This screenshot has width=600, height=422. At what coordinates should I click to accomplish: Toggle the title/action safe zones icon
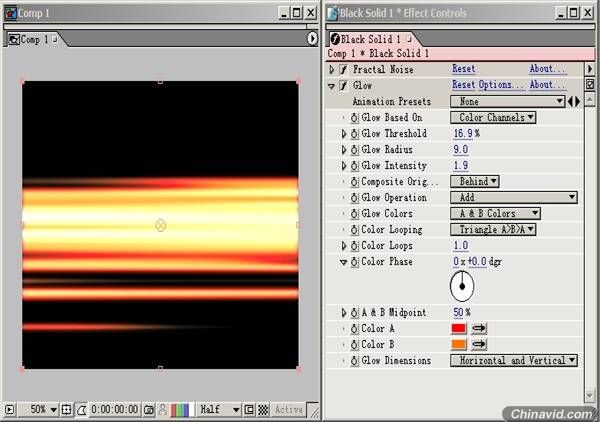pyautogui.click(x=66, y=410)
